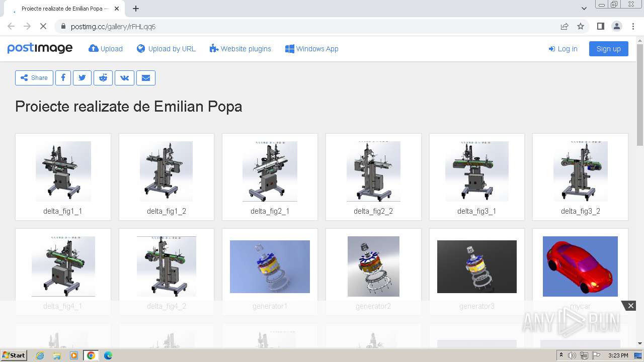Click the Share button
This screenshot has width=644, height=362.
[34, 78]
